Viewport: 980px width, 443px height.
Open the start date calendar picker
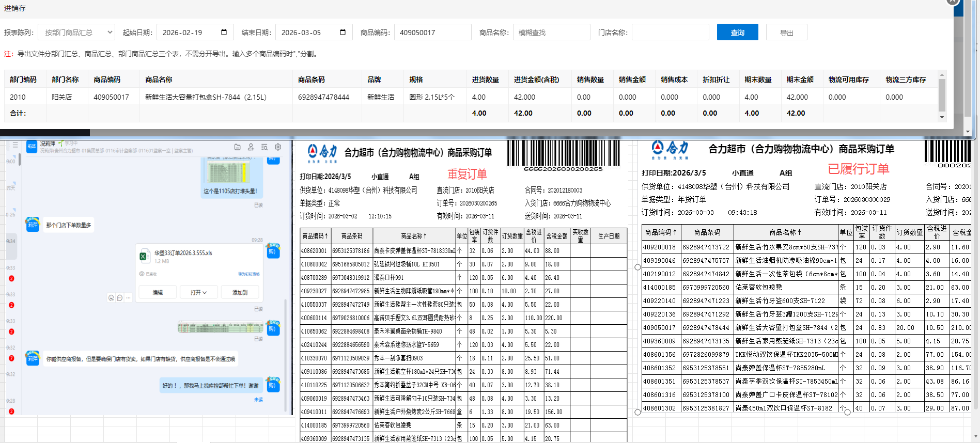click(224, 33)
